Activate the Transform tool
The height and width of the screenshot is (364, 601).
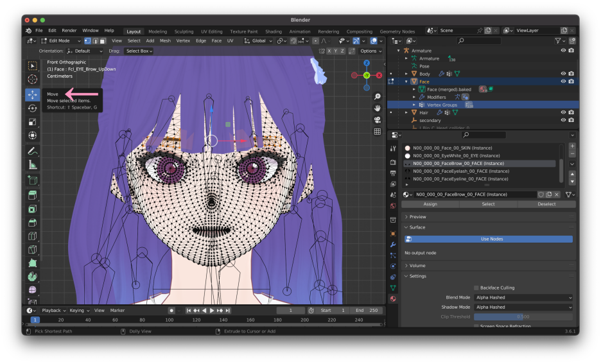click(33, 135)
